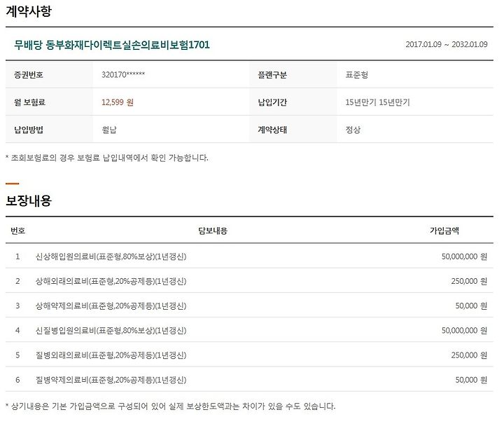Viewport: 504px width, 424px height.
Task: Select the payment method value 월납
Action: 109,130
